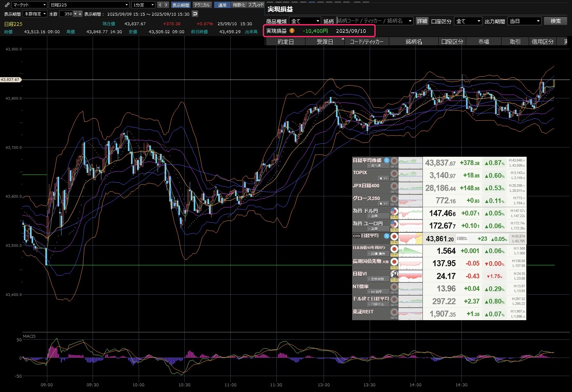This screenshot has height=392, width=572.
Task: Click the -10,400円 realized loss value
Action: [315, 31]
